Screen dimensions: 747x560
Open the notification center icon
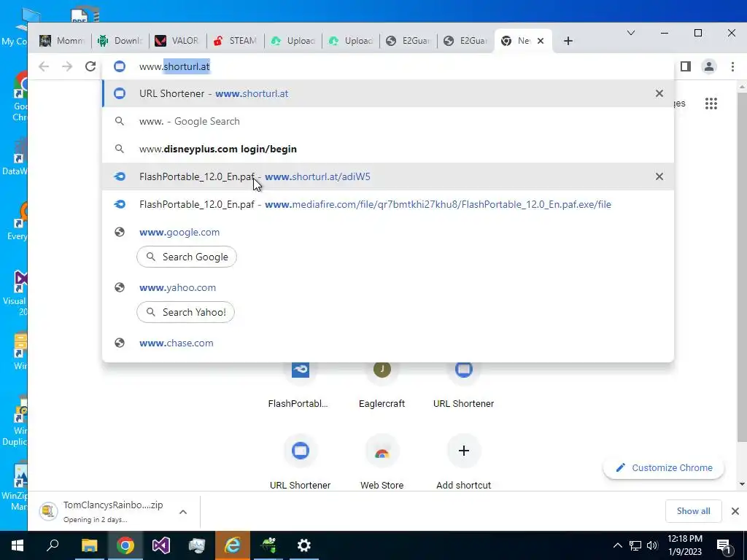(724, 546)
